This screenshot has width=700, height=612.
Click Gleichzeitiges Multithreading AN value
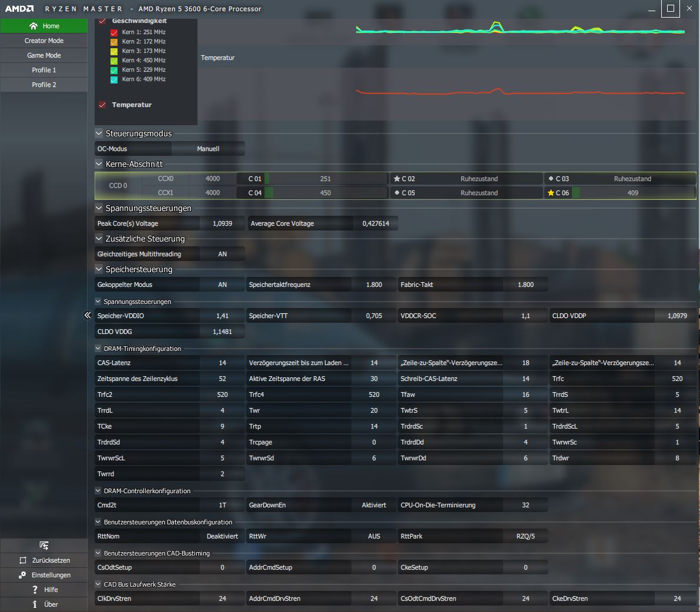pyautogui.click(x=222, y=254)
